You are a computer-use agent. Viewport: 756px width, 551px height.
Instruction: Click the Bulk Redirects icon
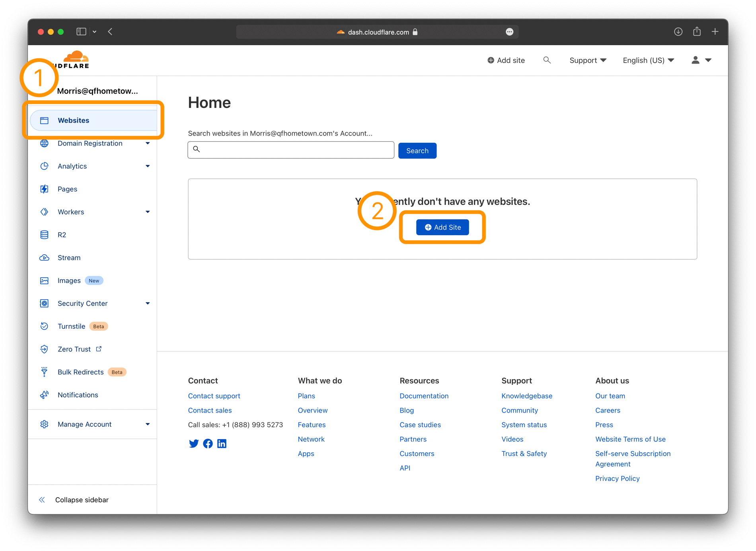44,372
